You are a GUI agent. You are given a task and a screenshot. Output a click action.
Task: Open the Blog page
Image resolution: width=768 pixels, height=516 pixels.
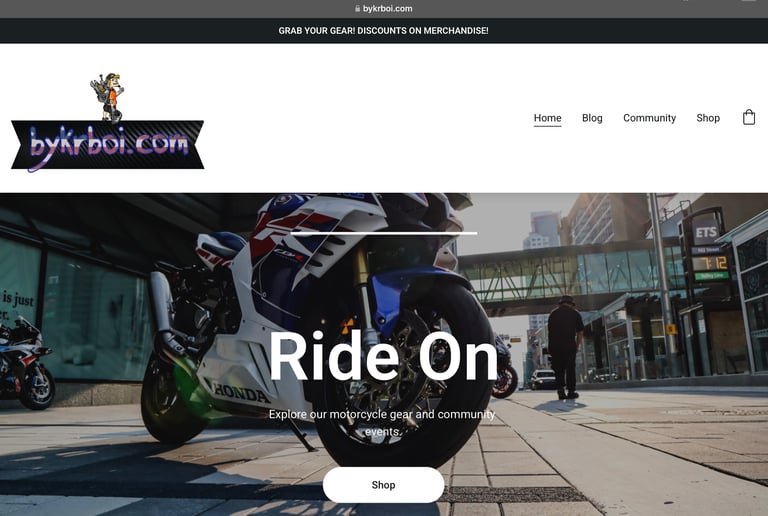click(x=592, y=118)
